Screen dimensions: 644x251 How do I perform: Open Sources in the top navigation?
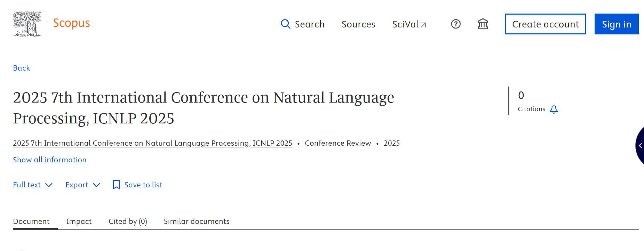coord(358,24)
